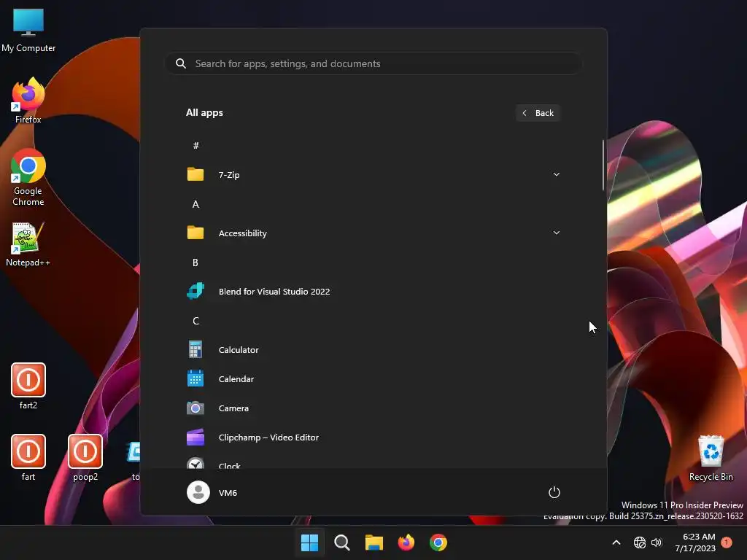This screenshot has height=560, width=747.
Task: Open clock and date 6:23 AM
Action: click(695, 542)
